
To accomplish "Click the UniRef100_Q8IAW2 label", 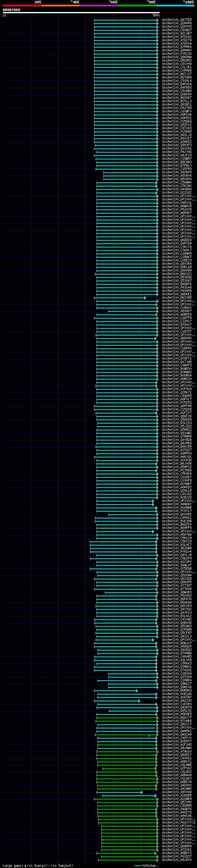I will (177, 433).
